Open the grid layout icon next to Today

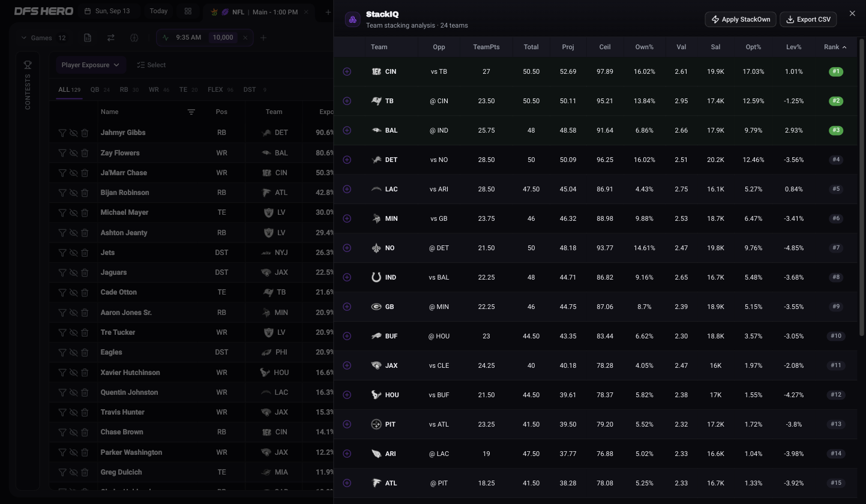click(188, 11)
